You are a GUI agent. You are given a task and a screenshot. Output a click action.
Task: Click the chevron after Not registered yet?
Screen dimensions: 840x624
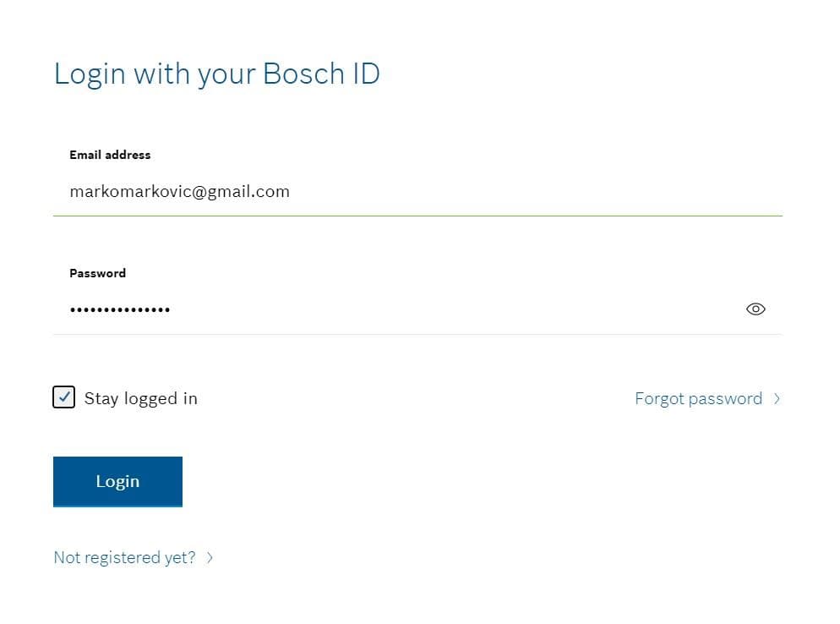click(210, 558)
